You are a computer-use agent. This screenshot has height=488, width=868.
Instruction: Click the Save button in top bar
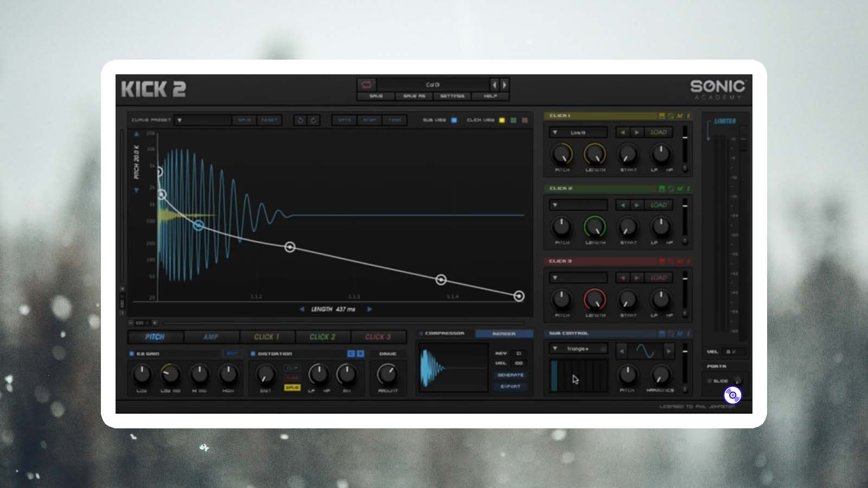(x=376, y=96)
